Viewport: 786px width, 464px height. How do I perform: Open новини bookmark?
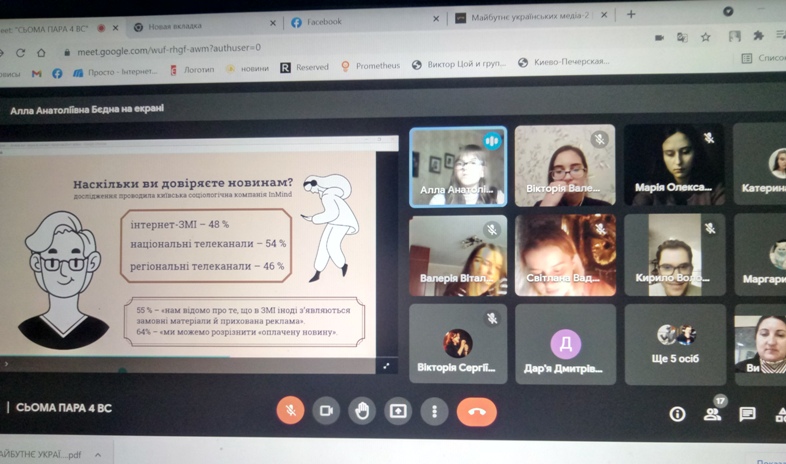tap(248, 69)
